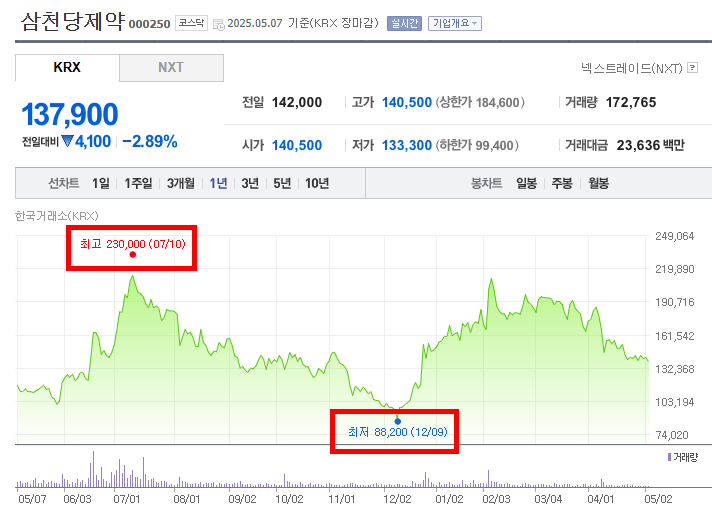Select the 10년 line chart period

pos(316,183)
